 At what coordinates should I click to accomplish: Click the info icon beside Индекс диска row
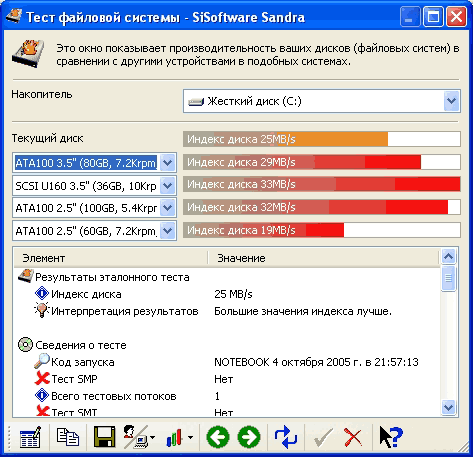point(42,294)
